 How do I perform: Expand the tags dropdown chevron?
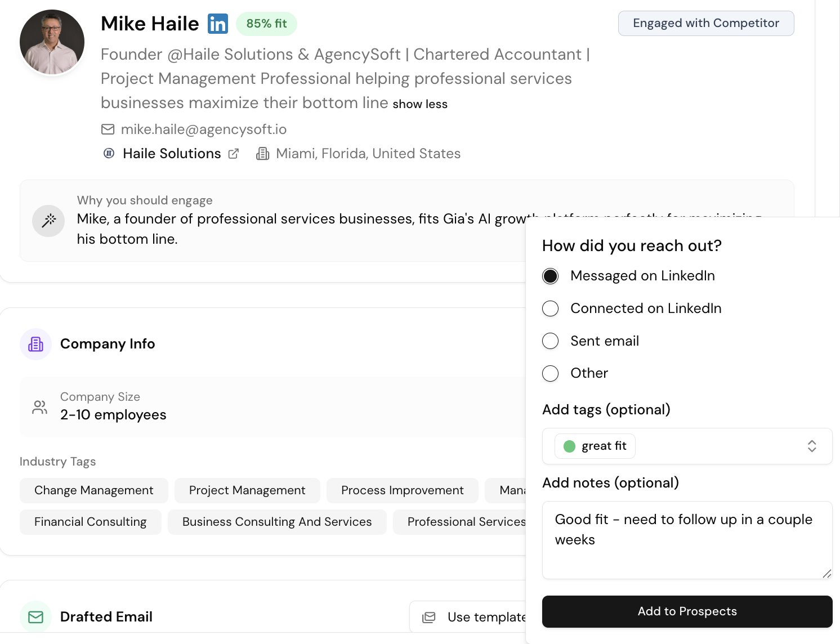pos(811,446)
